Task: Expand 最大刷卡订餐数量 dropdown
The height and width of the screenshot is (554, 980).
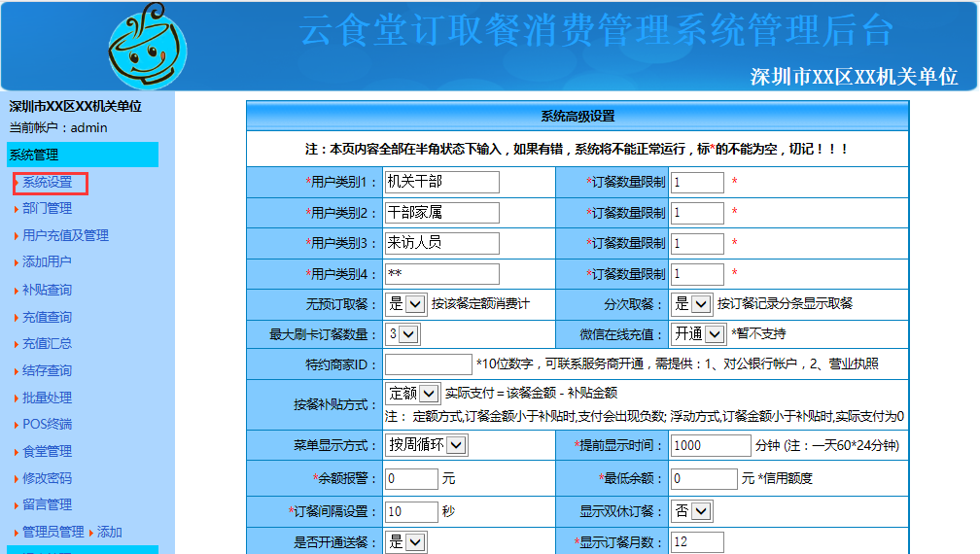Action: pos(402,334)
